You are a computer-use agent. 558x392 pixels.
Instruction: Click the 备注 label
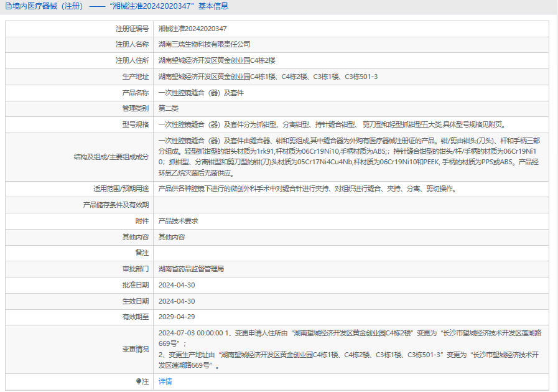coord(142,253)
